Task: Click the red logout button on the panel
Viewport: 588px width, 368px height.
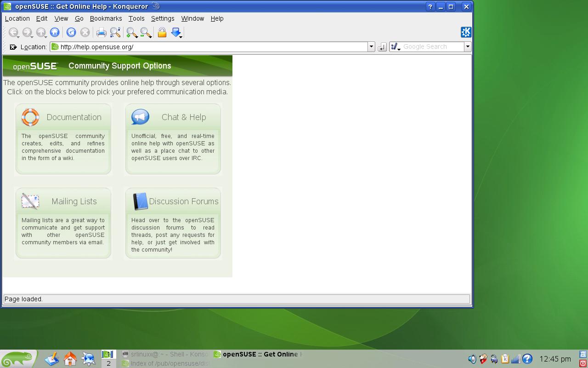Action: pyautogui.click(x=583, y=363)
